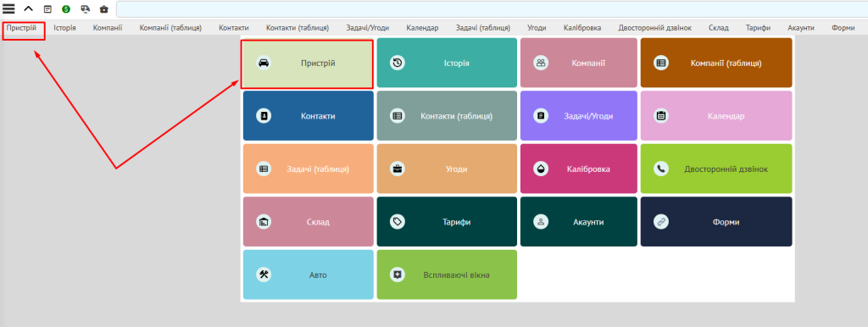
Task: Open Тарифи in the top menu bar
Action: [x=759, y=28]
